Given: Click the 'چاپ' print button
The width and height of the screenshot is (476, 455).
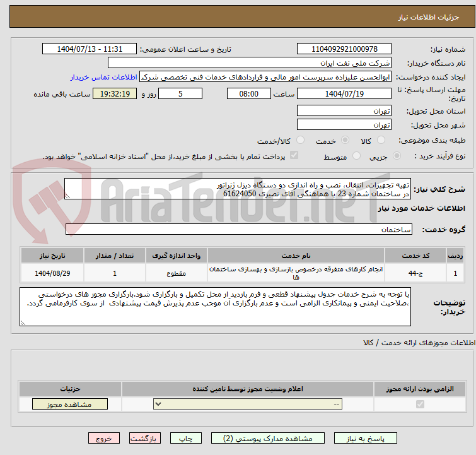Looking at the screenshot, I should [186, 439].
